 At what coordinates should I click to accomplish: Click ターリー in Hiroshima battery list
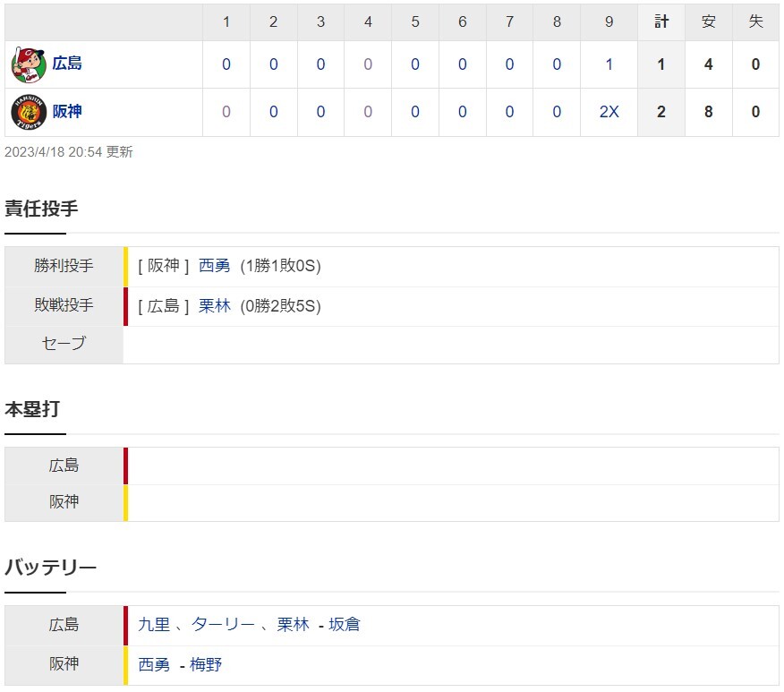tap(223, 625)
